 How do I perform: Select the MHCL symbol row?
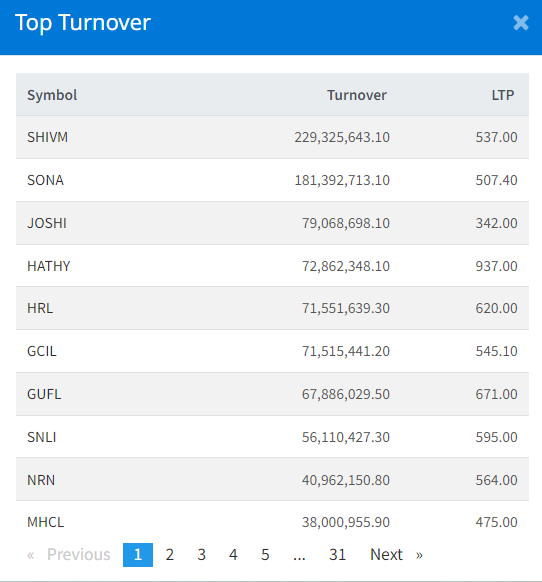point(272,522)
